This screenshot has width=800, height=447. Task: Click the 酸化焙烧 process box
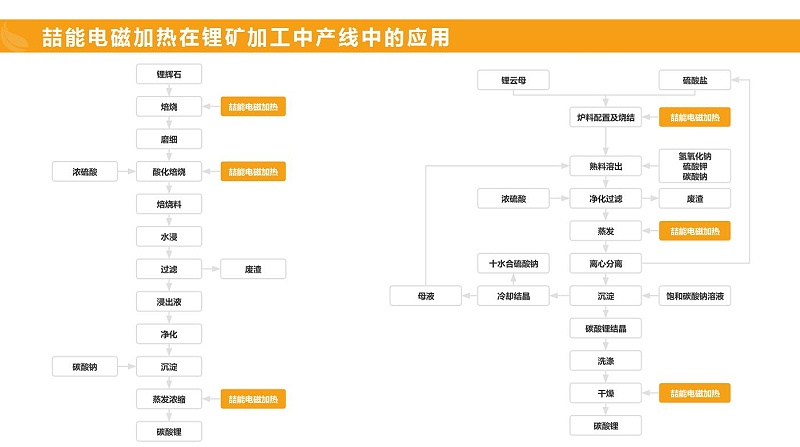pos(168,172)
